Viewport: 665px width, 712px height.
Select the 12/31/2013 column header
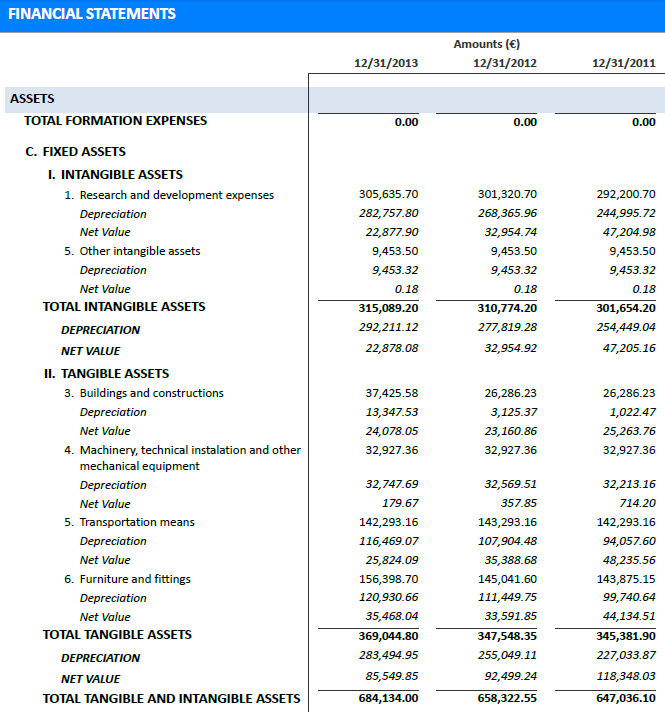(386, 63)
